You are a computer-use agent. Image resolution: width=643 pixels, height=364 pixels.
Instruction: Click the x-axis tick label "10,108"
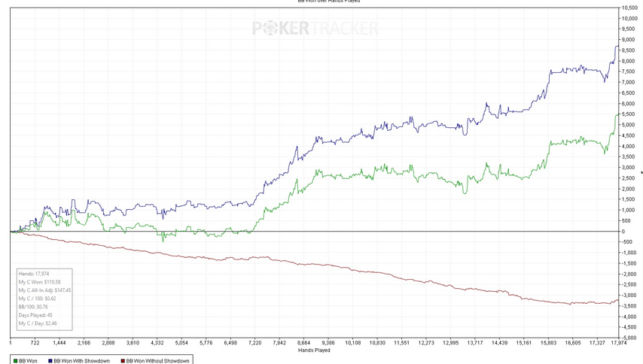(x=352, y=343)
